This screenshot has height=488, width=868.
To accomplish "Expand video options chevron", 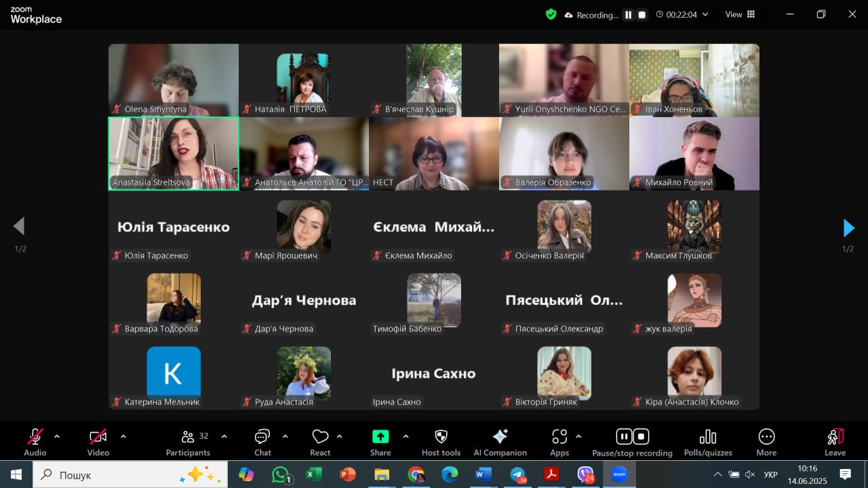I will point(123,436).
